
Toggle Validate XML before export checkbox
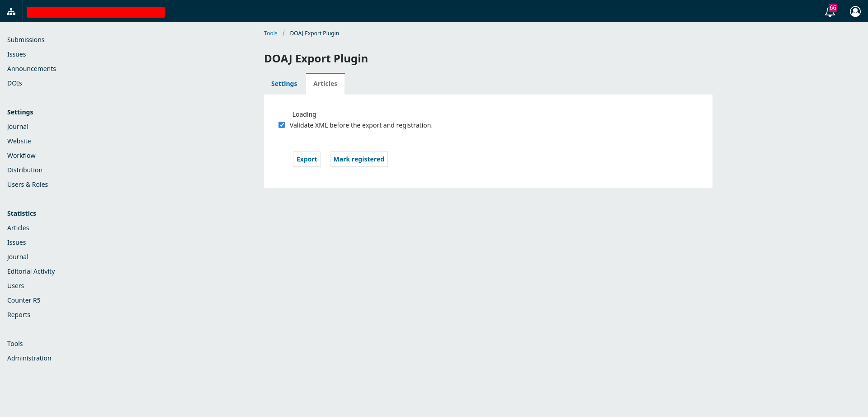point(282,125)
